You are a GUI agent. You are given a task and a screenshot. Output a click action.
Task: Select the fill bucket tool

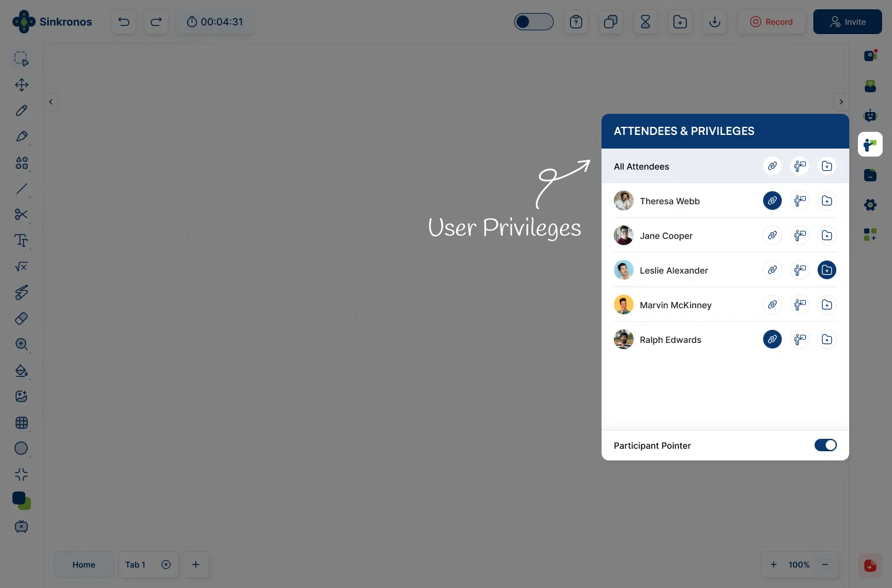[x=22, y=370]
